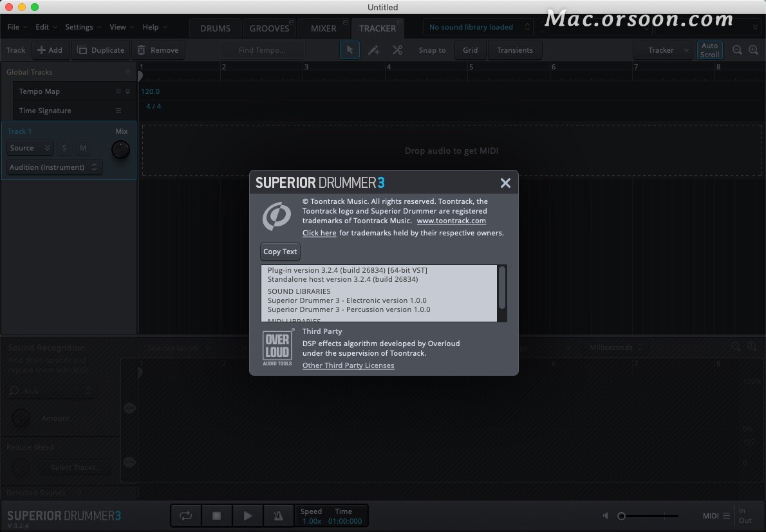The width and height of the screenshot is (766, 532).
Task: Close the Superior Drummer 3 about dialog
Action: pos(505,183)
